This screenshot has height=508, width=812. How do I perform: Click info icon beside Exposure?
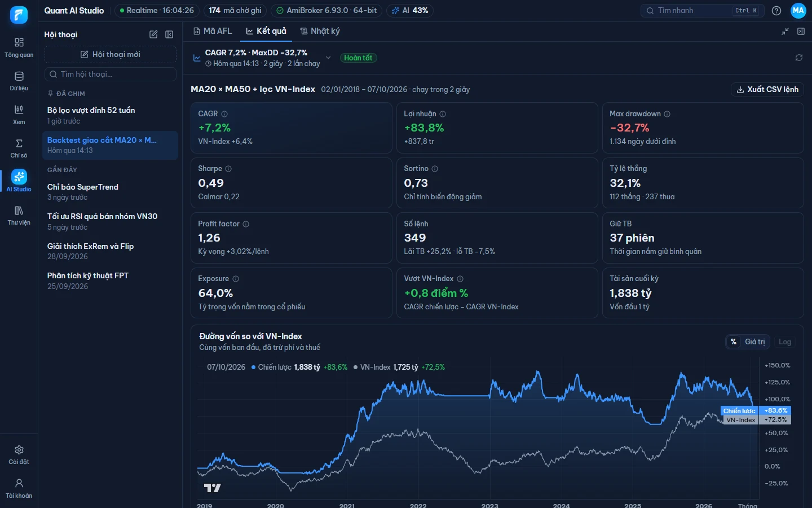[236, 279]
